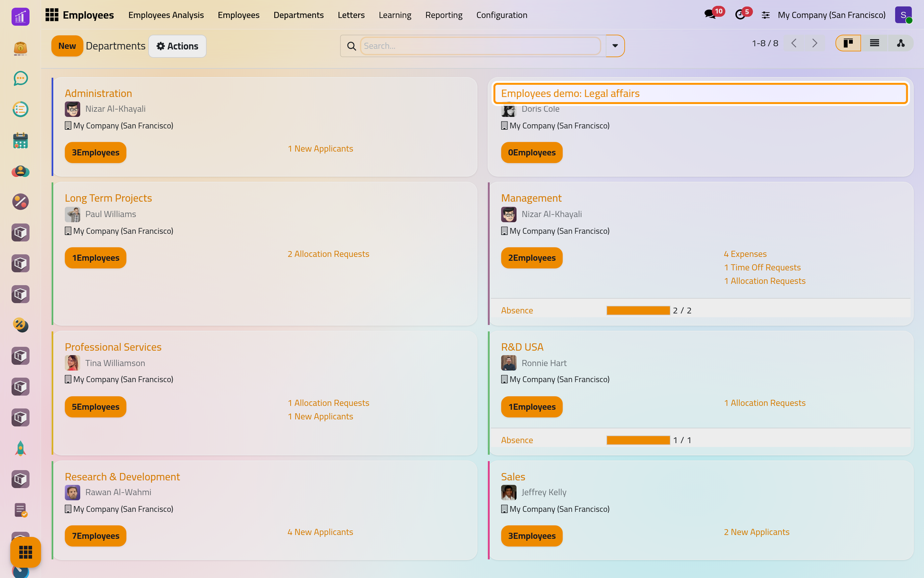
Task: Open 2 Allocation Requests in Long Term Projects
Action: point(328,254)
